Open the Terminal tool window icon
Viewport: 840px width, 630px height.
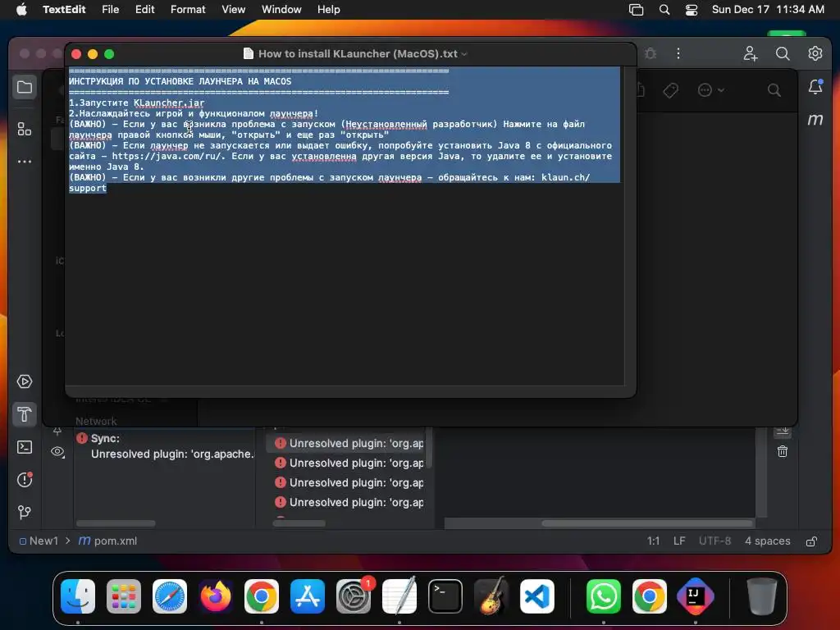tap(25, 447)
